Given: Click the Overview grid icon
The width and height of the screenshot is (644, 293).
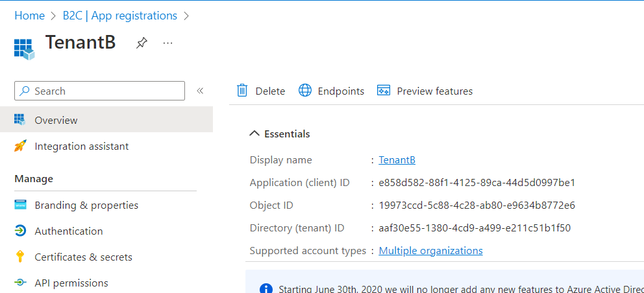Looking at the screenshot, I should (x=19, y=119).
